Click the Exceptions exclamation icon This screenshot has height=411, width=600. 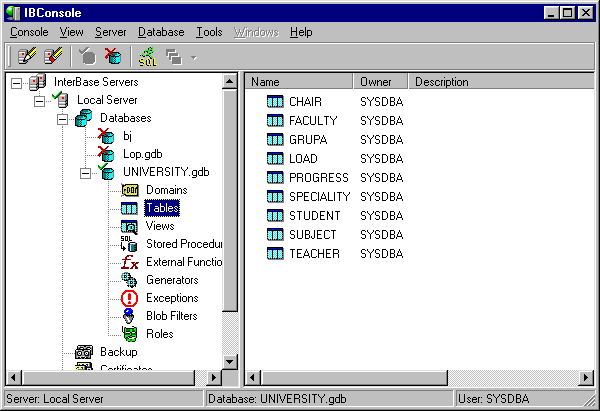129,298
